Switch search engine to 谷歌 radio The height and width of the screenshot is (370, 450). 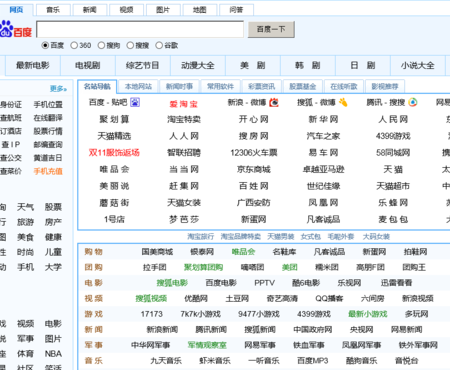click(x=159, y=45)
